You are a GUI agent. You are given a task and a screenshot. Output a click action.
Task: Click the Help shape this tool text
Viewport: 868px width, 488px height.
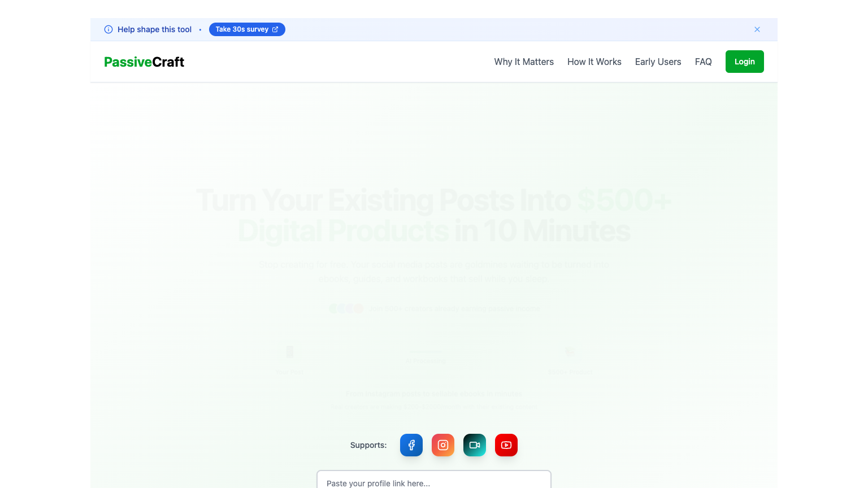pos(154,29)
